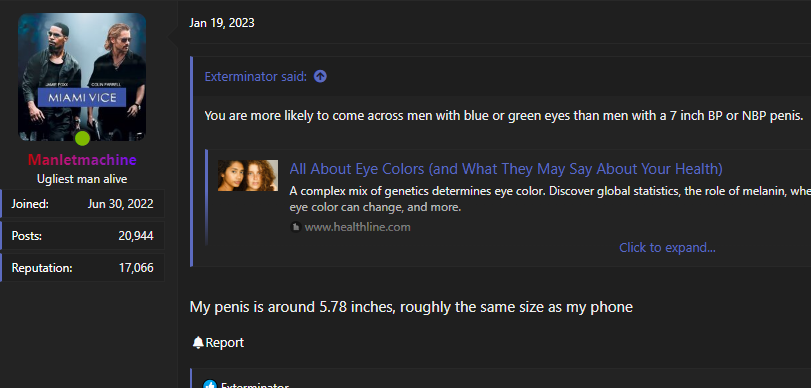The width and height of the screenshot is (811, 388).
Task: Click the bell icon next to Report
Action: click(x=198, y=342)
